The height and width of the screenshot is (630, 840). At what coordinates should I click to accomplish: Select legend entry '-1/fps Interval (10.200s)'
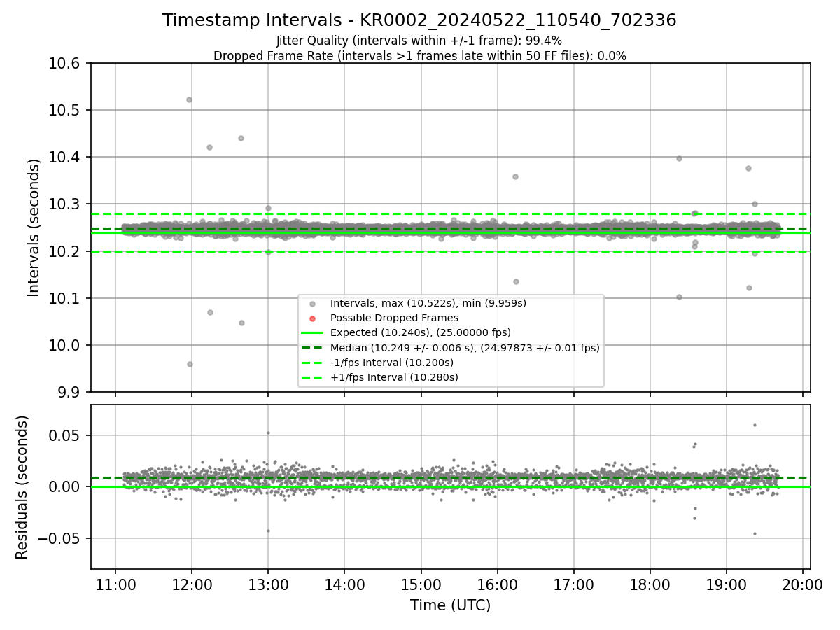[x=392, y=363]
